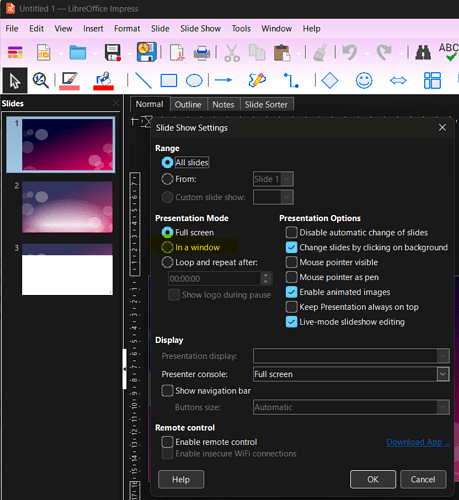Switch to the Notes tab
Screen dimensions: 459x500
223,105
